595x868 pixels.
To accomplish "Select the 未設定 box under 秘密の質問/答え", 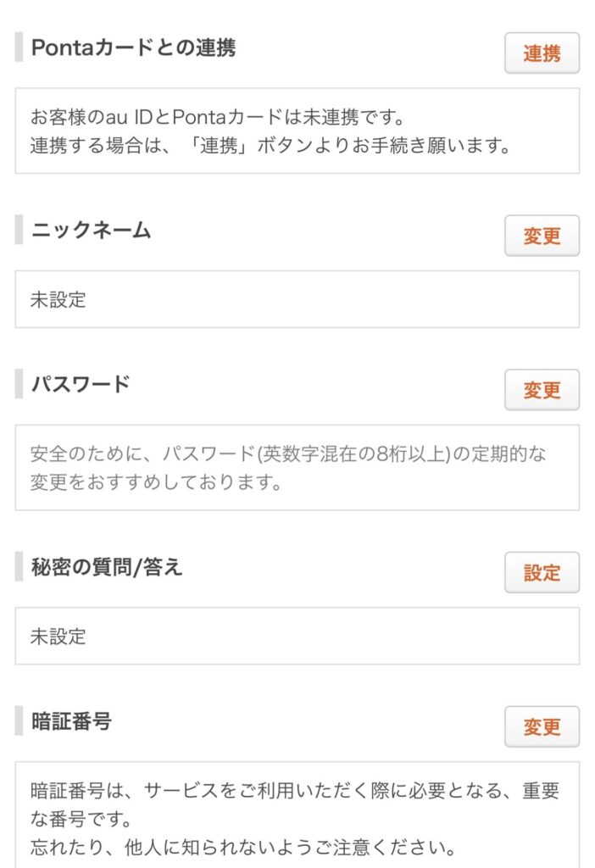I will tap(297, 636).
